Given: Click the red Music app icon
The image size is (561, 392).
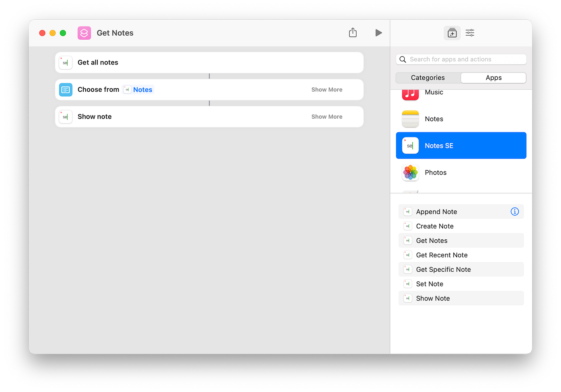Looking at the screenshot, I should (410, 95).
